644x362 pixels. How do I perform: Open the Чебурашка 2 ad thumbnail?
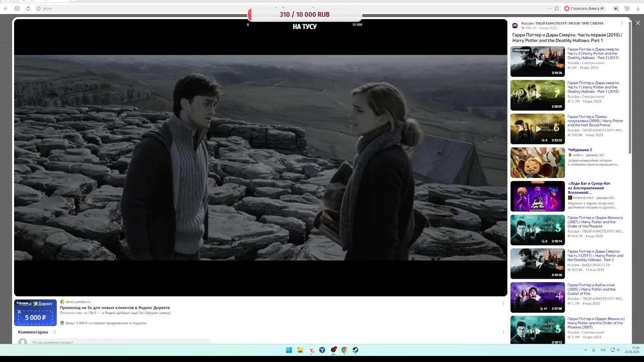point(537,162)
